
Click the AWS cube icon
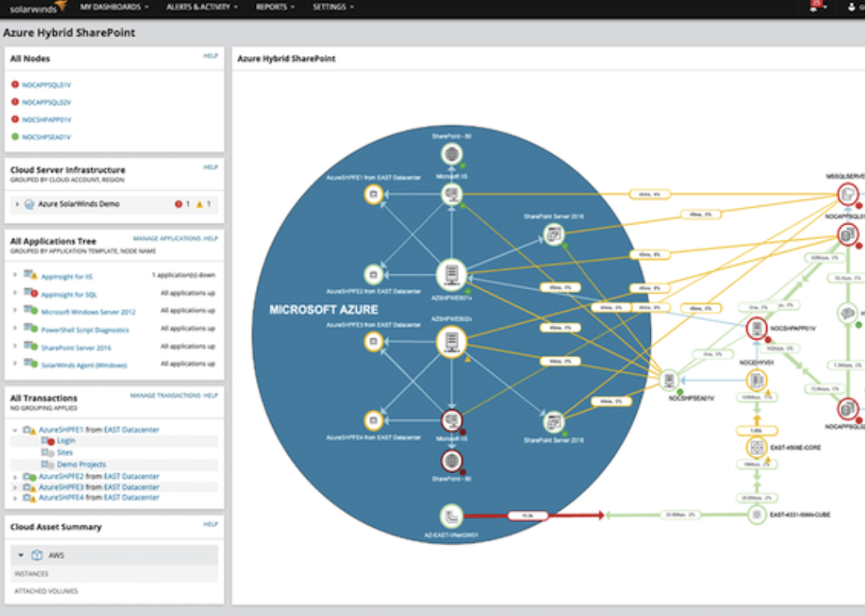click(x=37, y=555)
